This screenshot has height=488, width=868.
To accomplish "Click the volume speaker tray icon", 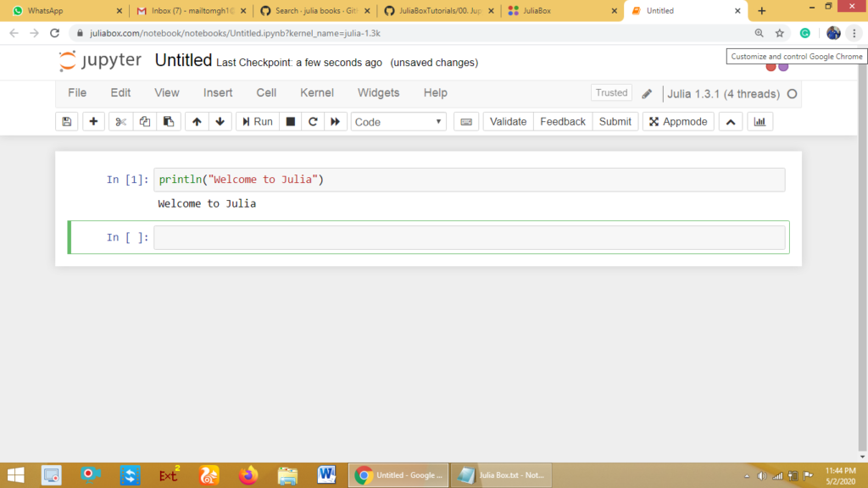I will point(762,476).
